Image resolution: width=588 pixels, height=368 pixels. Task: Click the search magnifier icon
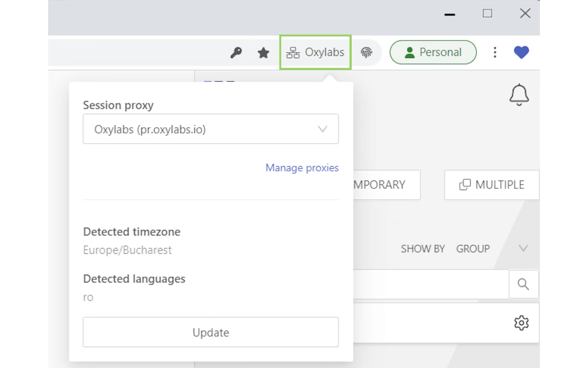click(523, 284)
